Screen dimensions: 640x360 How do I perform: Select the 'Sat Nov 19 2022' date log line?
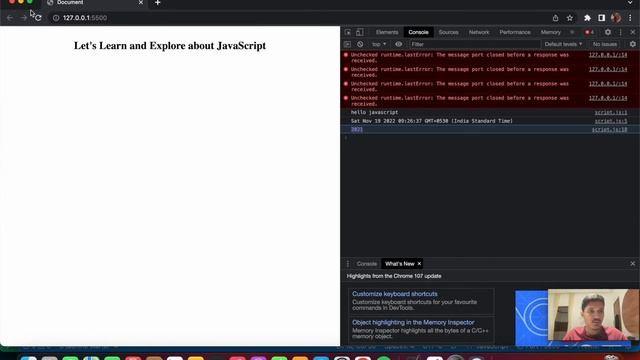tap(431, 121)
